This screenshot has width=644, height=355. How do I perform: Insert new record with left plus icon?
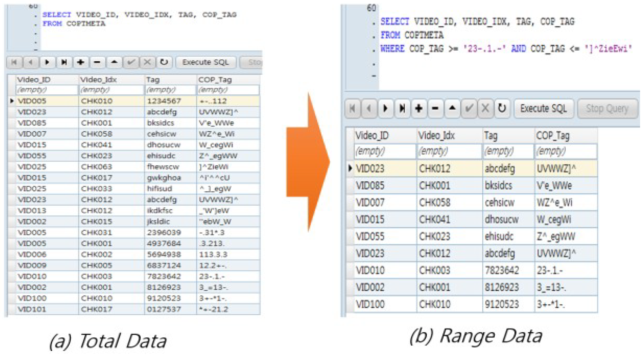tap(80, 62)
